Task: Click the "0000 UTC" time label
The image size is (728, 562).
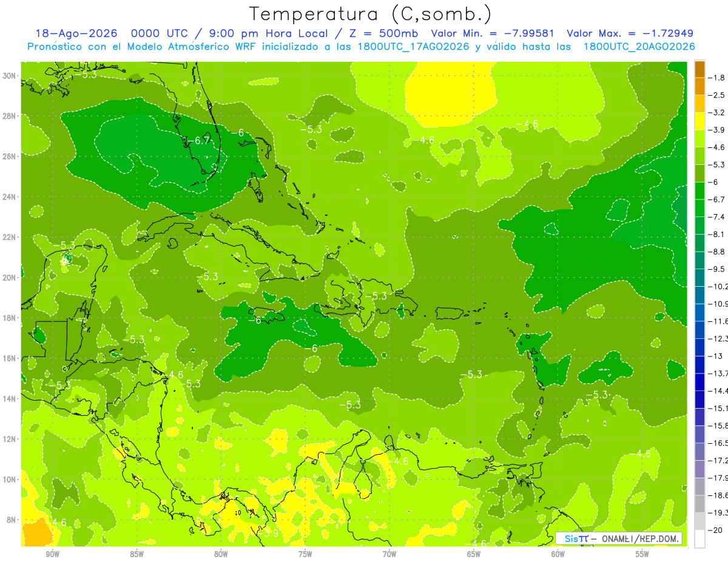Action: (159, 33)
